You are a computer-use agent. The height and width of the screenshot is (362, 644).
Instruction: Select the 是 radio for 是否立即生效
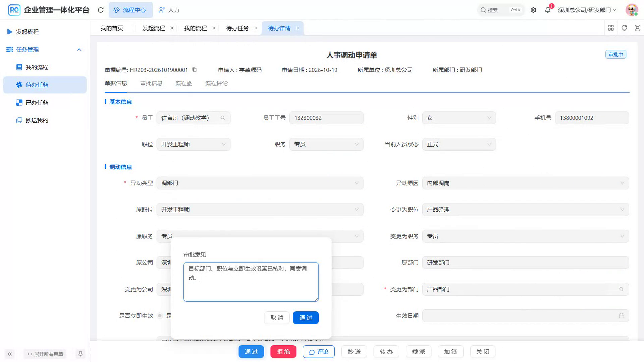(160, 316)
